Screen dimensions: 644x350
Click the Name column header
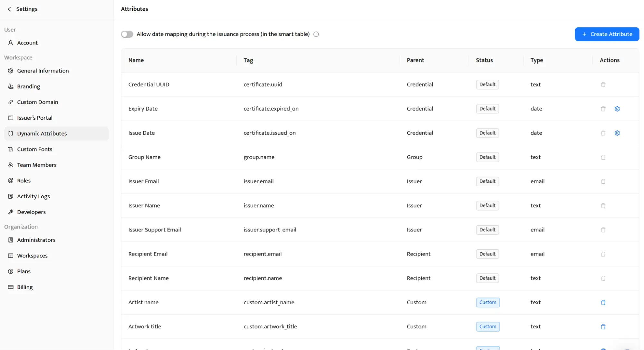(x=136, y=60)
